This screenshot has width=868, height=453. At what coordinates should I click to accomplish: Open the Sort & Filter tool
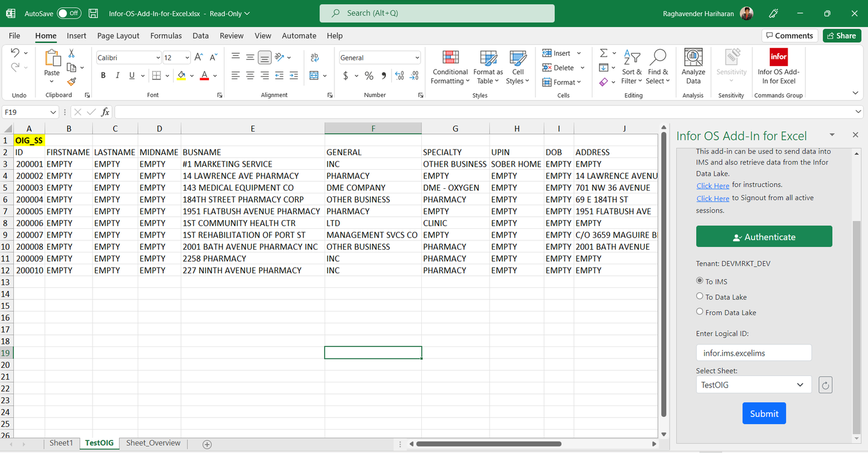pyautogui.click(x=632, y=67)
